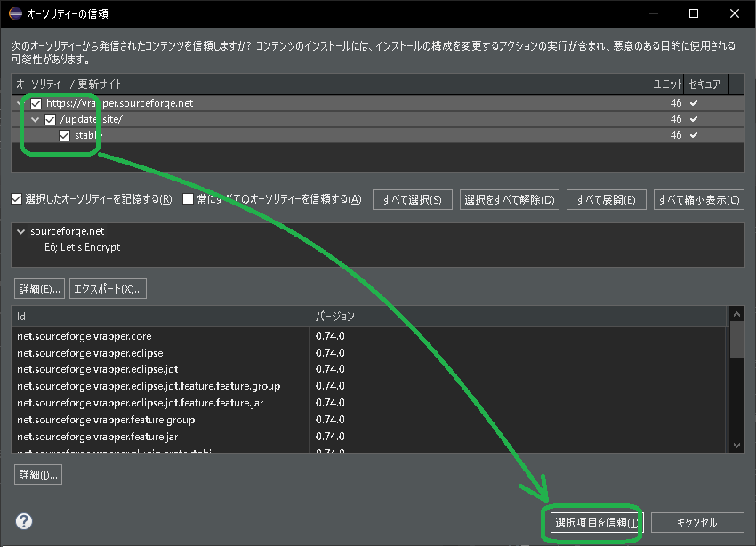Click the すべて展開(E) button

(606, 200)
